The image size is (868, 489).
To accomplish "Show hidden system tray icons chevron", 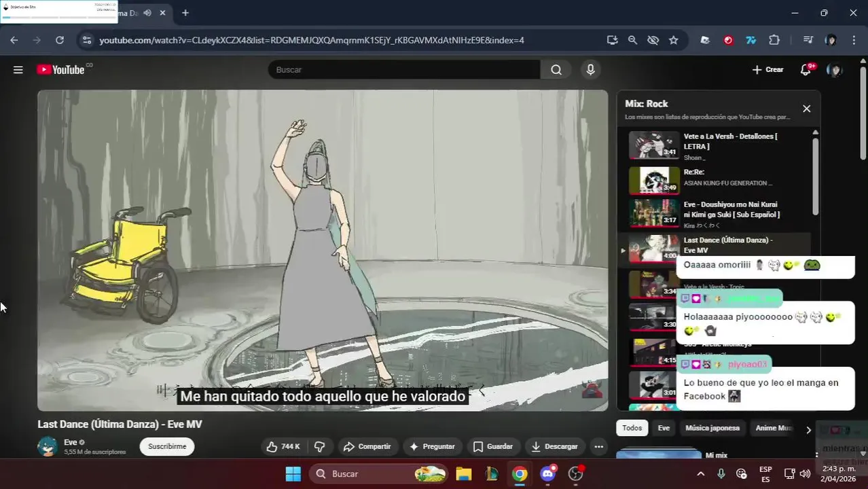I will click(x=701, y=473).
